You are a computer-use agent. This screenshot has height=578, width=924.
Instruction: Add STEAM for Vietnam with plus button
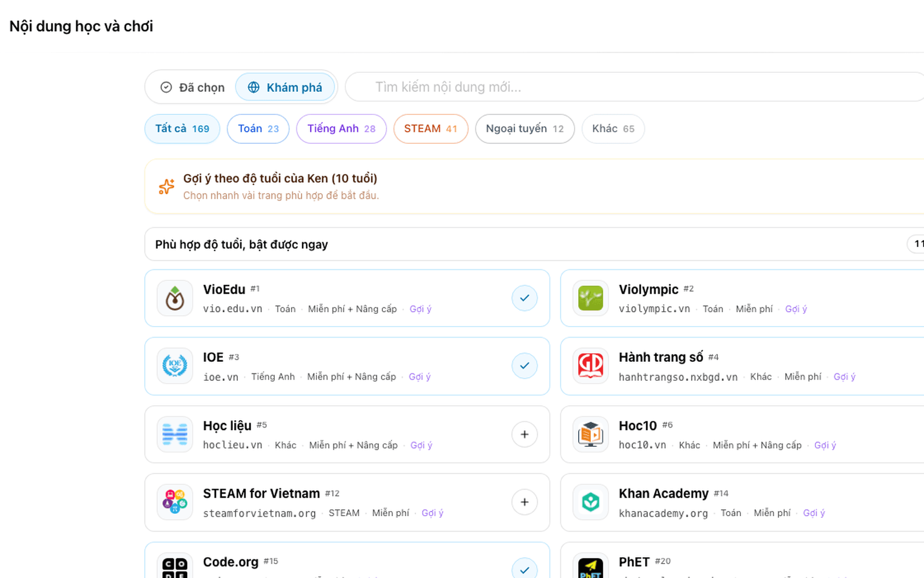point(524,502)
